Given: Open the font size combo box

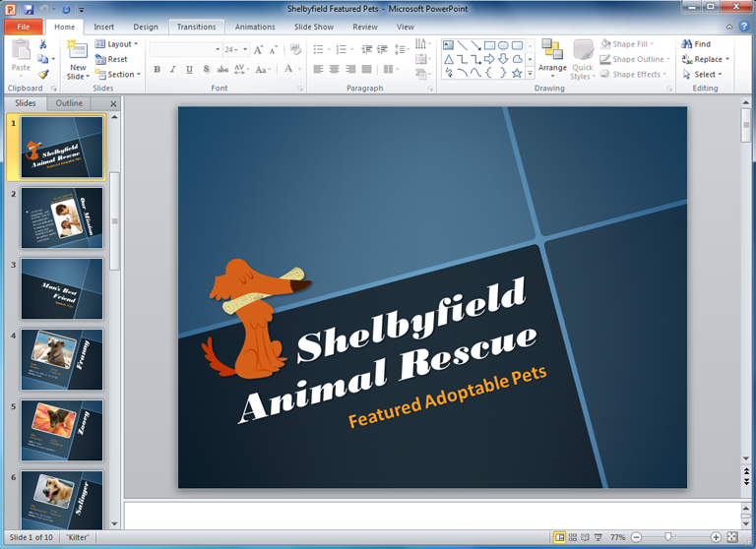Looking at the screenshot, I should 235,49.
